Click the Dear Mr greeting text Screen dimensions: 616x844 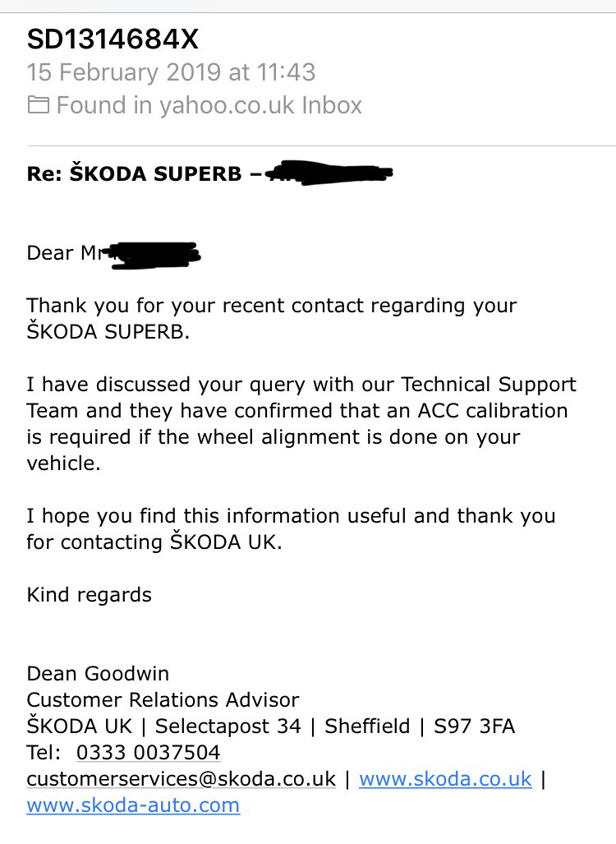(x=62, y=253)
